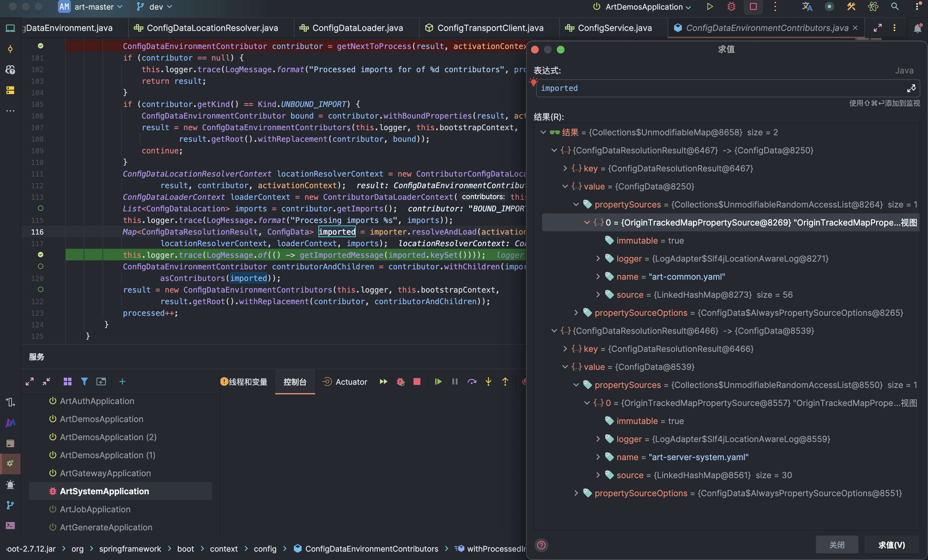Collapse the ConfigData@8539 value node
This screenshot has height=560, width=928.
click(x=565, y=367)
